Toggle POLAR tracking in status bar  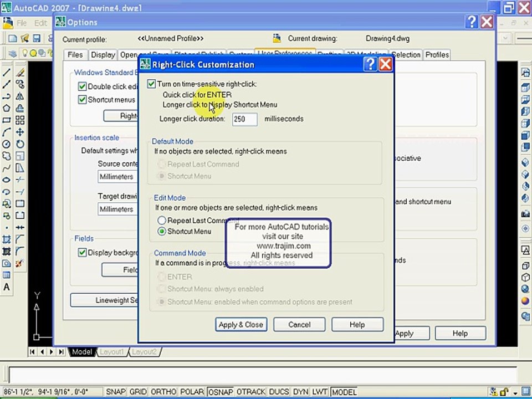point(192,392)
